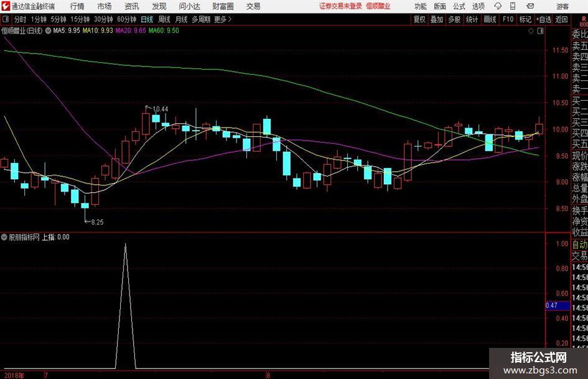Expand the 更多 period list

pos(223,19)
